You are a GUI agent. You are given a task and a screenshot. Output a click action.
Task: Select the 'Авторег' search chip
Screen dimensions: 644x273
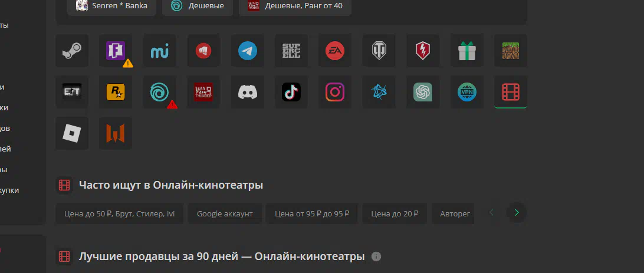453,213
